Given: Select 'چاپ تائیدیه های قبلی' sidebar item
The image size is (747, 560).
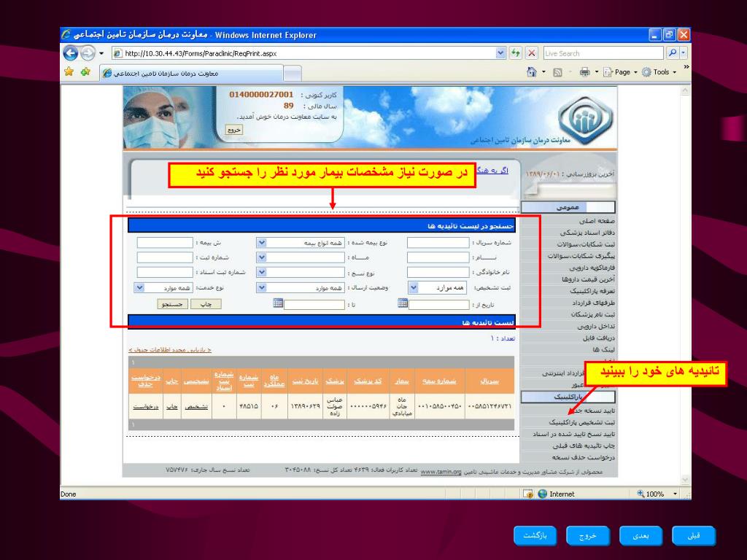Looking at the screenshot, I should click(x=584, y=446).
